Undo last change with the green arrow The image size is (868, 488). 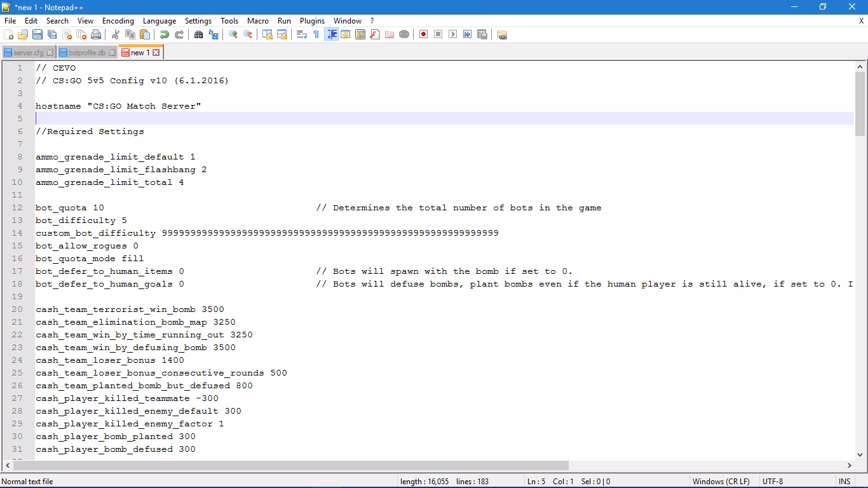[165, 34]
